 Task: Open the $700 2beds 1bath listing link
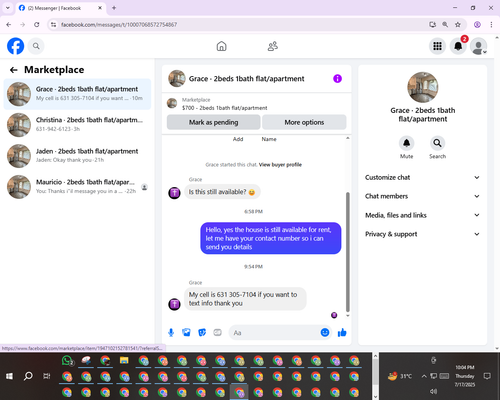[x=224, y=108]
